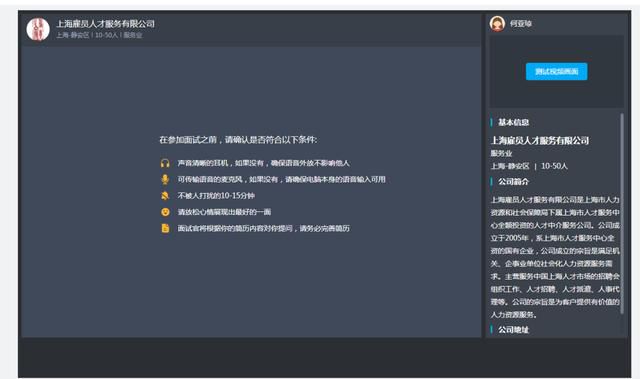Click the headphone icon in the checklist

[165, 163]
